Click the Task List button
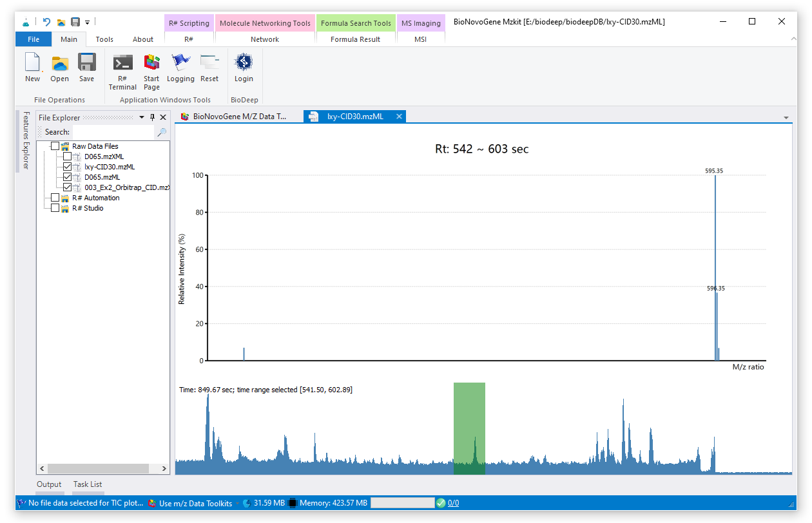This screenshot has width=812, height=523. [88, 484]
